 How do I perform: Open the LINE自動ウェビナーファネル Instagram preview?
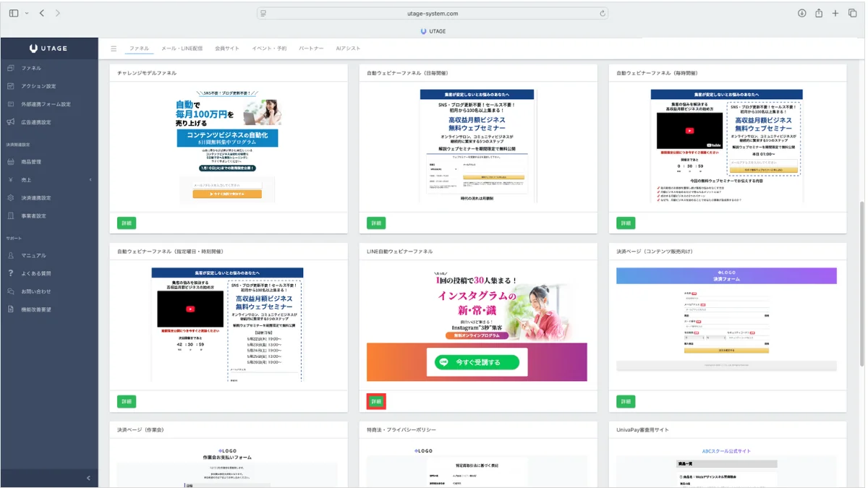477,325
